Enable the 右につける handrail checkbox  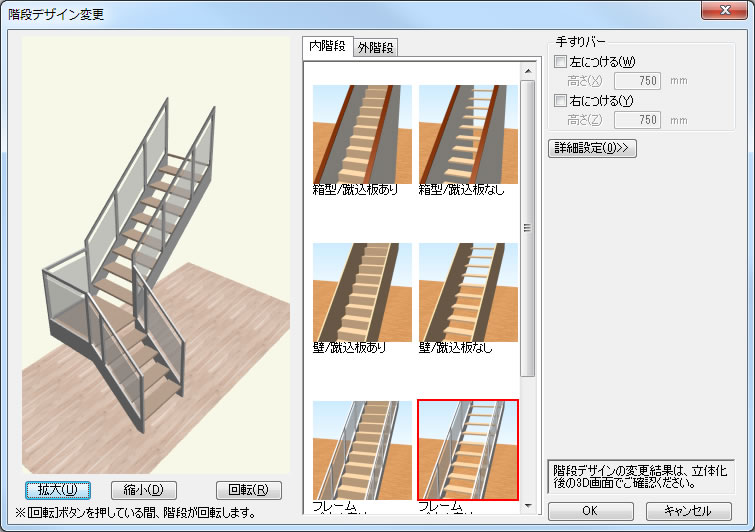click(x=561, y=101)
